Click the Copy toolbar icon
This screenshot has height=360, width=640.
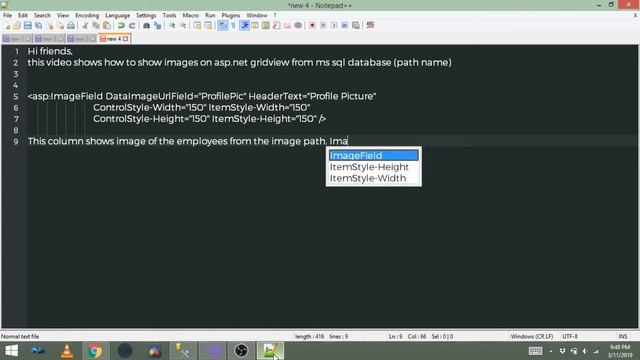pyautogui.click(x=96, y=26)
